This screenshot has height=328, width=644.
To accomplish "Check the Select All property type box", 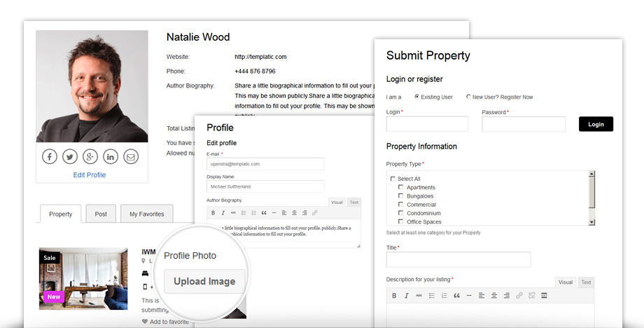I will pyautogui.click(x=393, y=179).
